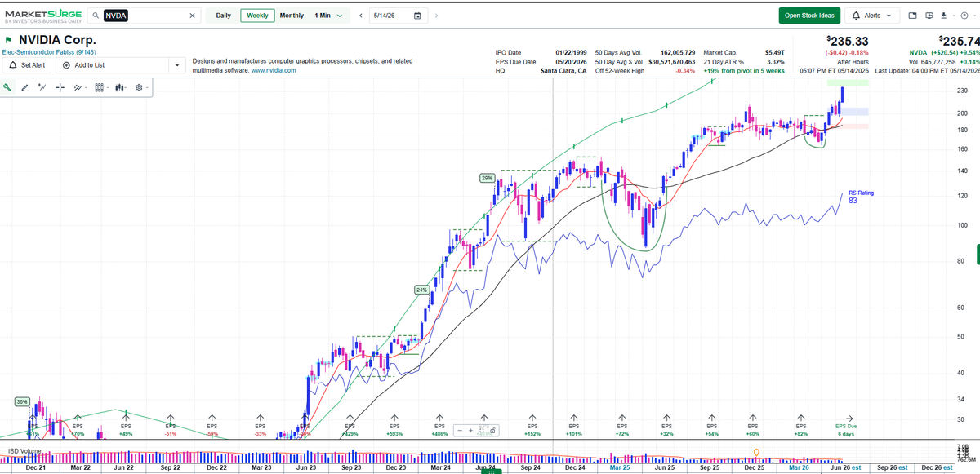The height and width of the screenshot is (474, 980).
Task: Click the EPS Due 6 days marker
Action: point(846,426)
